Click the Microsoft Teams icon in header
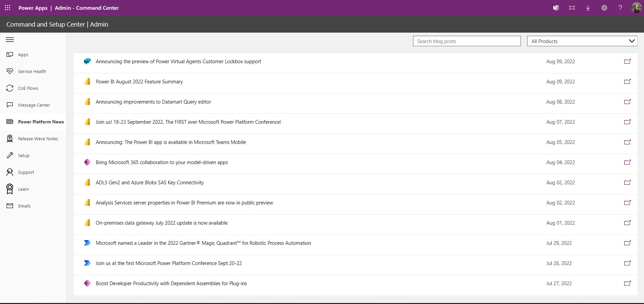 click(556, 8)
